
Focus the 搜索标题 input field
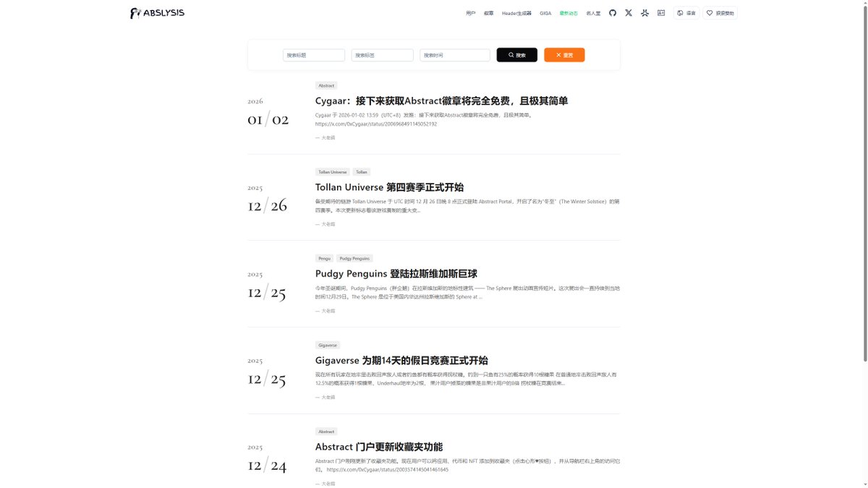point(314,55)
